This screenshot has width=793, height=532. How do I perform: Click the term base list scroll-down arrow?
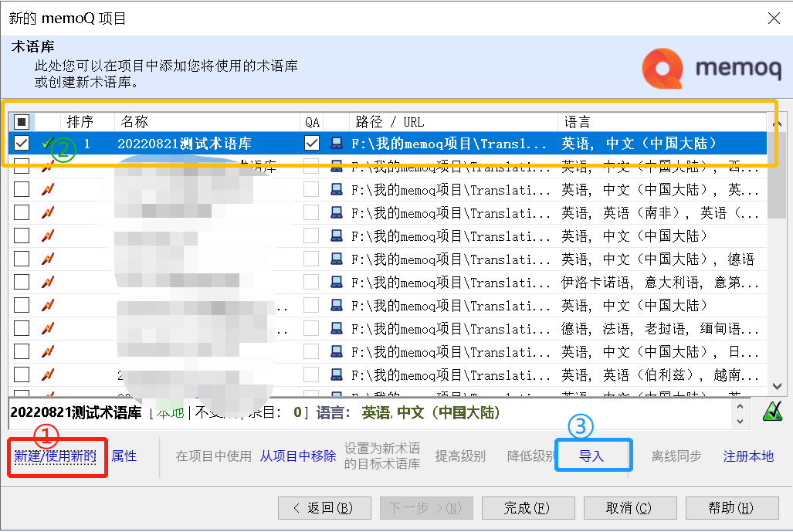(778, 386)
